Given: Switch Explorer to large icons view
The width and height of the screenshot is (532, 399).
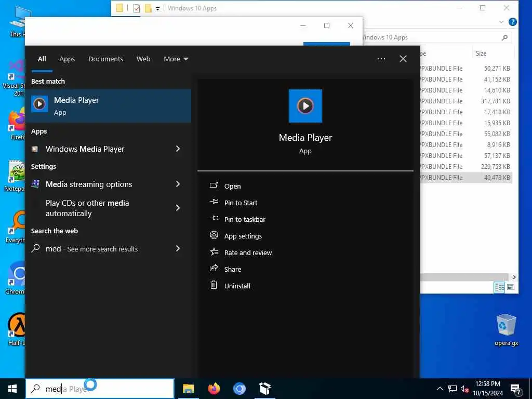Looking at the screenshot, I should point(511,287).
